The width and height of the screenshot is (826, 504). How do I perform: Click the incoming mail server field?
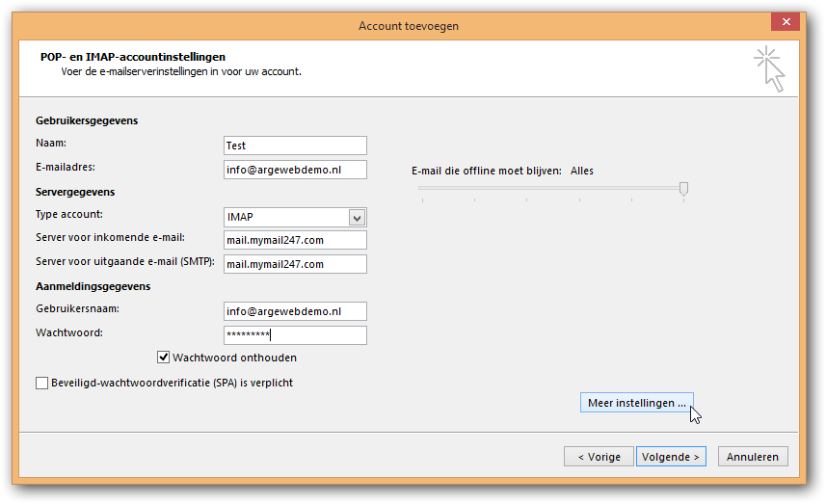point(295,240)
